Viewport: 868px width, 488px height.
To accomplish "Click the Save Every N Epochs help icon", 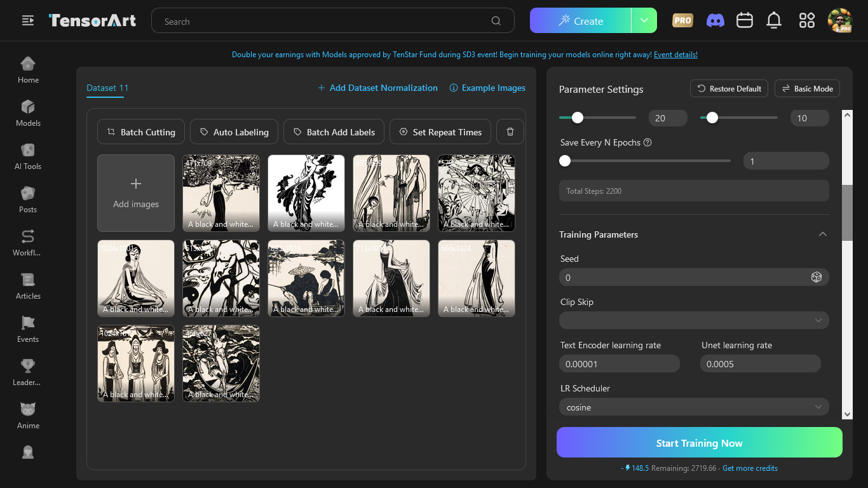I will 648,142.
